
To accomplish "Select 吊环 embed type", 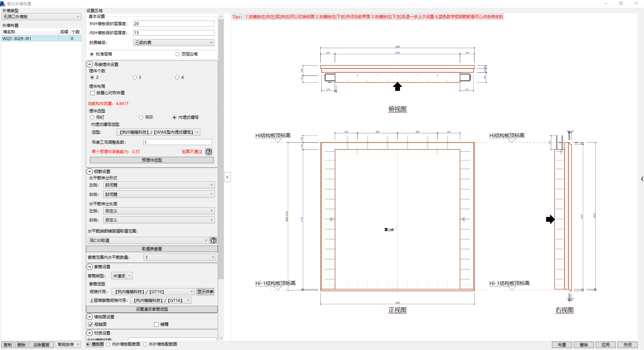I will tap(141, 117).
